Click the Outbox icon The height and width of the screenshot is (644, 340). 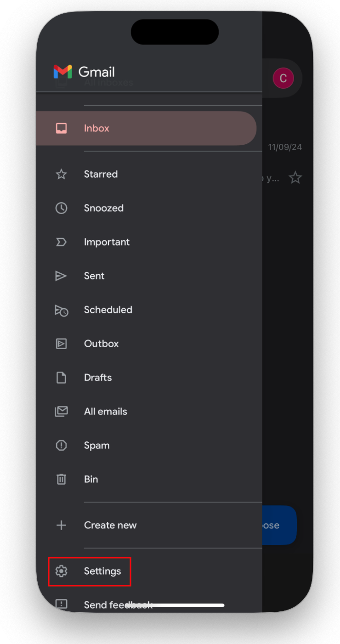tap(61, 344)
